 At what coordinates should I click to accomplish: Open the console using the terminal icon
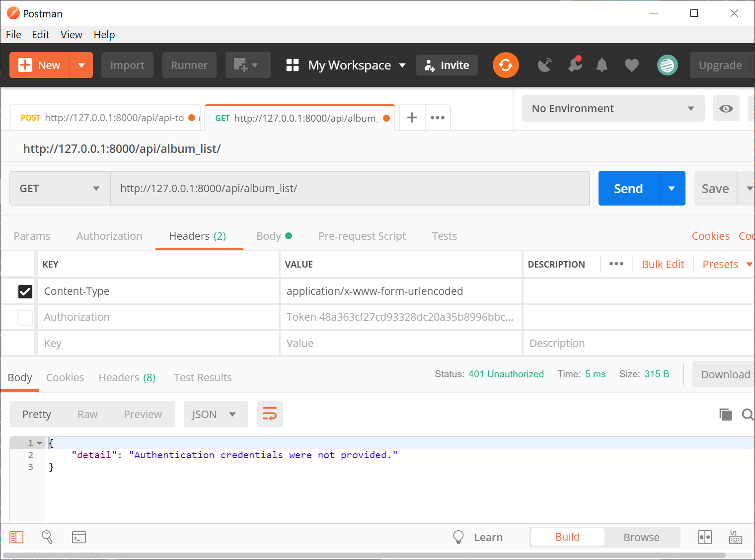click(79, 537)
